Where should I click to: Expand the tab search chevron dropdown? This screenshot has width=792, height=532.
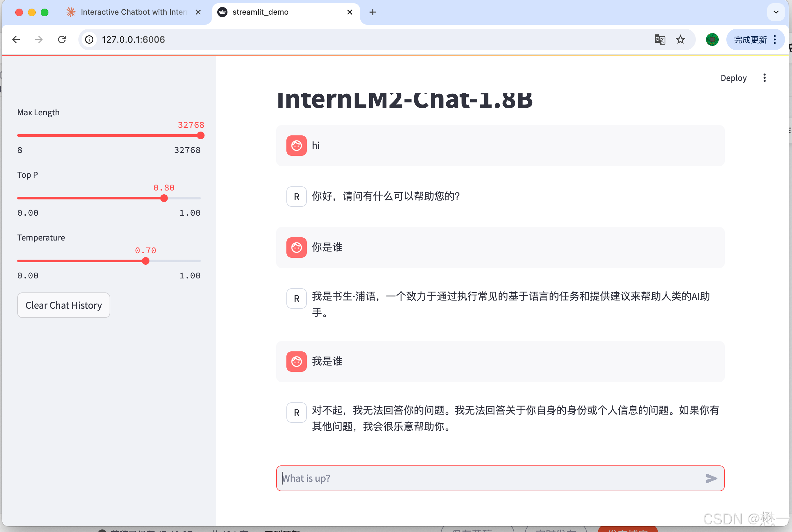click(x=776, y=12)
